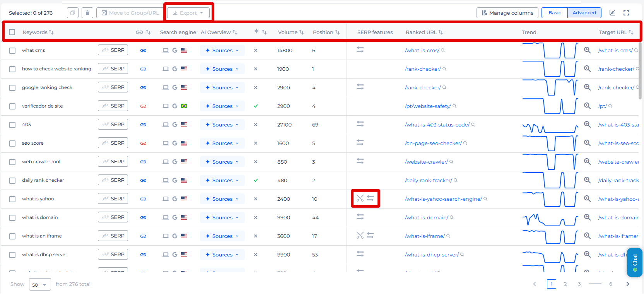This screenshot has width=644, height=294.
Task: Click the copy selected keywords icon
Action: pos(72,13)
